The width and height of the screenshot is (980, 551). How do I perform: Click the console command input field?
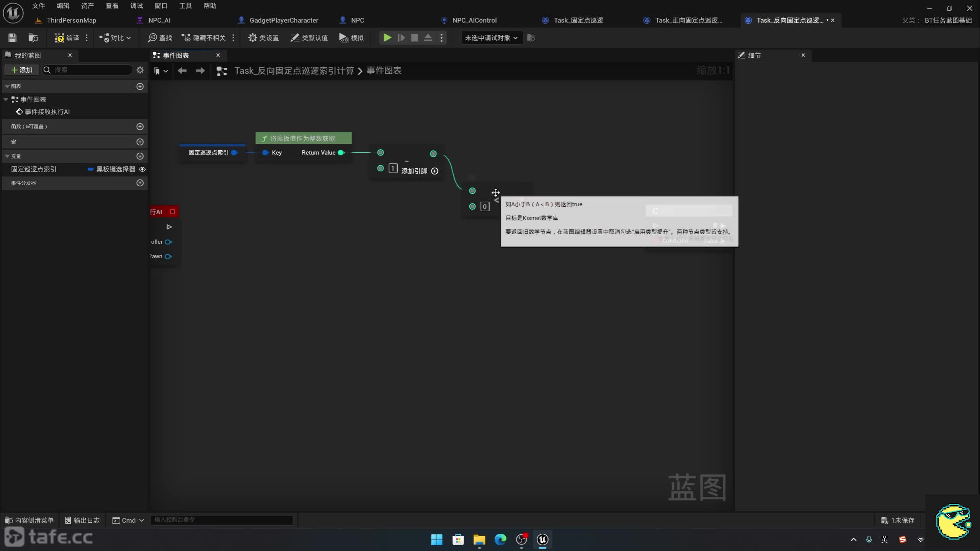(222, 520)
